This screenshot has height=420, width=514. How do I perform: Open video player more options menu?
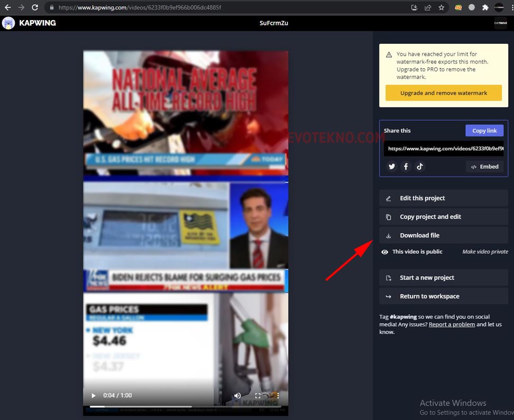pos(278,396)
